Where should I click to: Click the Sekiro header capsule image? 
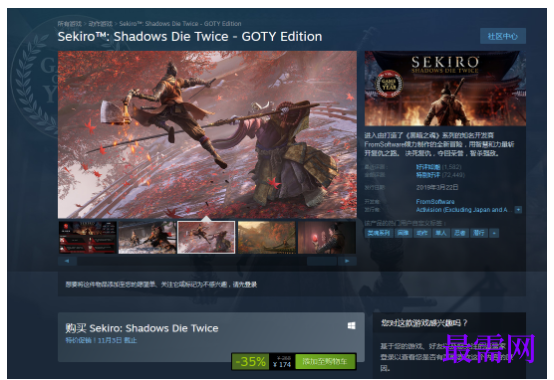point(445,88)
